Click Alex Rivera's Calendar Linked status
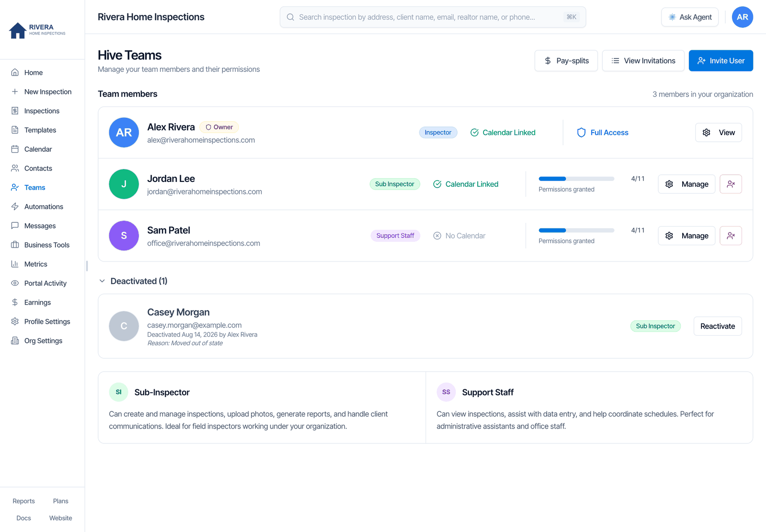This screenshot has height=532, width=766. 503,133
